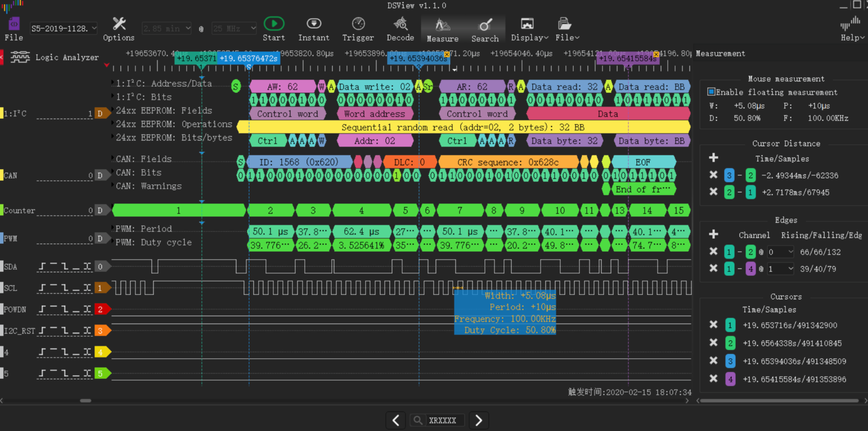Remove the 1-4 edges measurement row
Image resolution: width=868 pixels, height=431 pixels.
713,268
